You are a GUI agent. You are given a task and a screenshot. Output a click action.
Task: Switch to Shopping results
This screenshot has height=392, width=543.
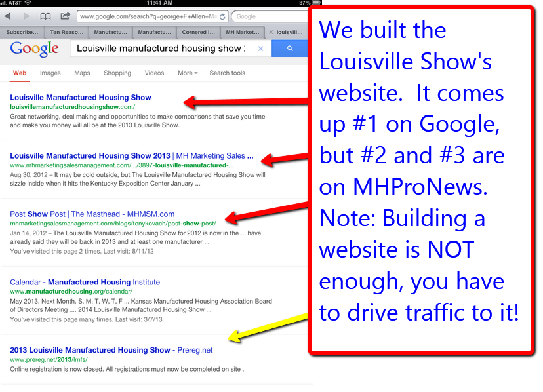coord(117,73)
